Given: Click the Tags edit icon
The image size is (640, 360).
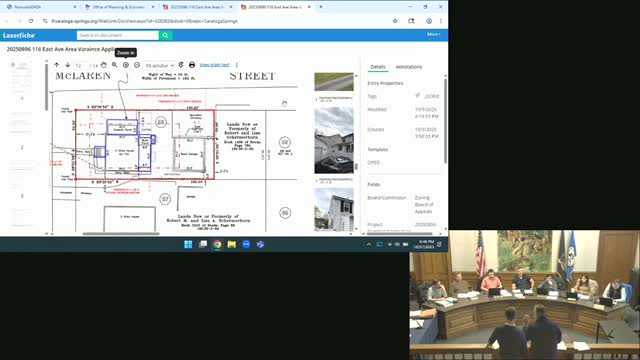Looking at the screenshot, I should [x=418, y=96].
